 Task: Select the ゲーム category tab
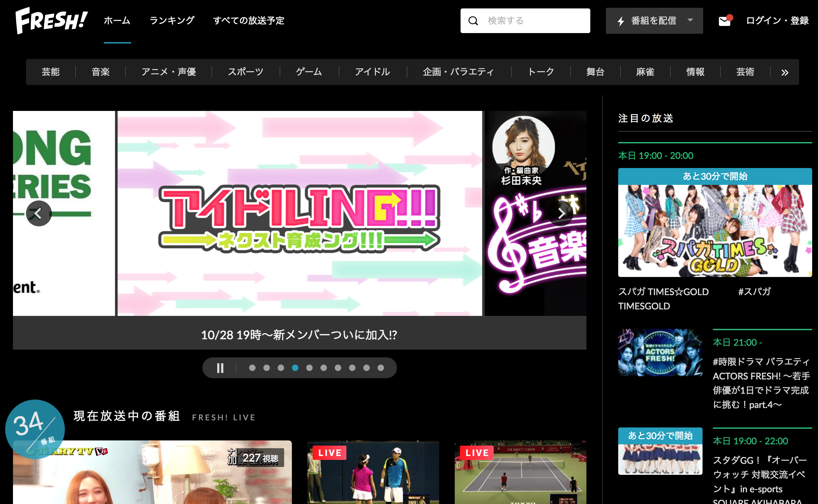(x=308, y=71)
